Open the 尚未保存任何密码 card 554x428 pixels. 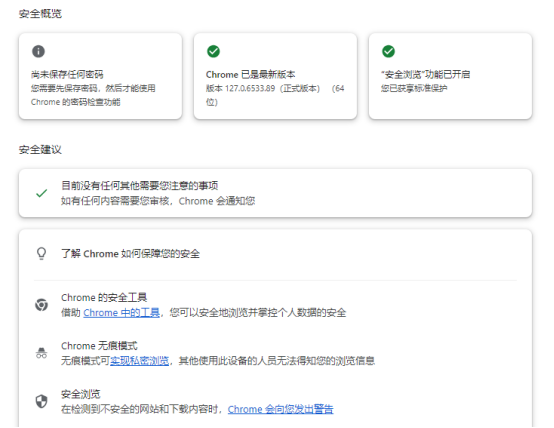[100, 76]
